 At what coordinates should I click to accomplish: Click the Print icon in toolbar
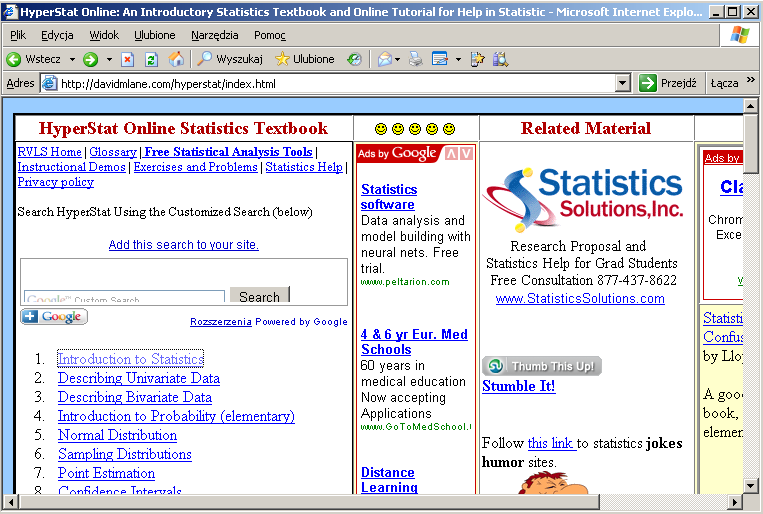point(416,59)
